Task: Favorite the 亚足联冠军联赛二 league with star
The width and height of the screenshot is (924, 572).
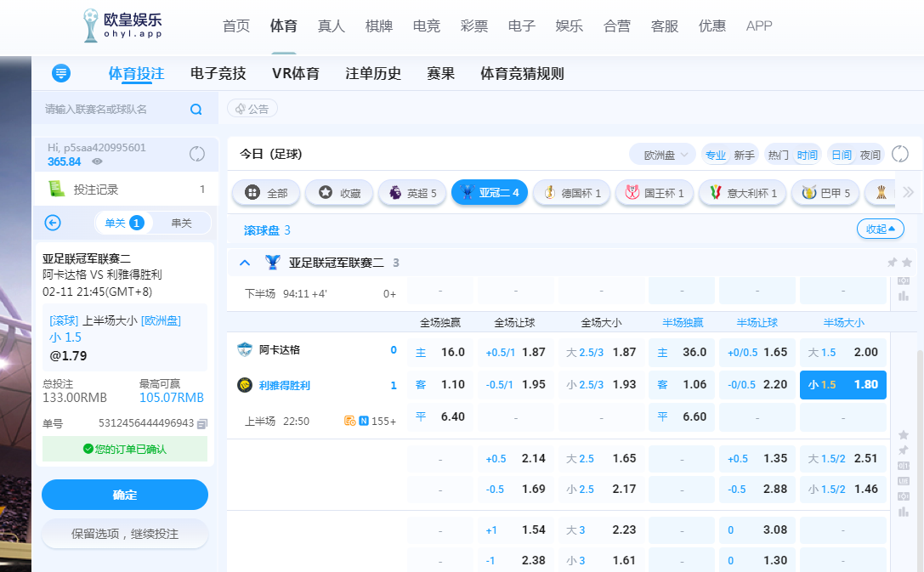Action: pyautogui.click(x=907, y=263)
